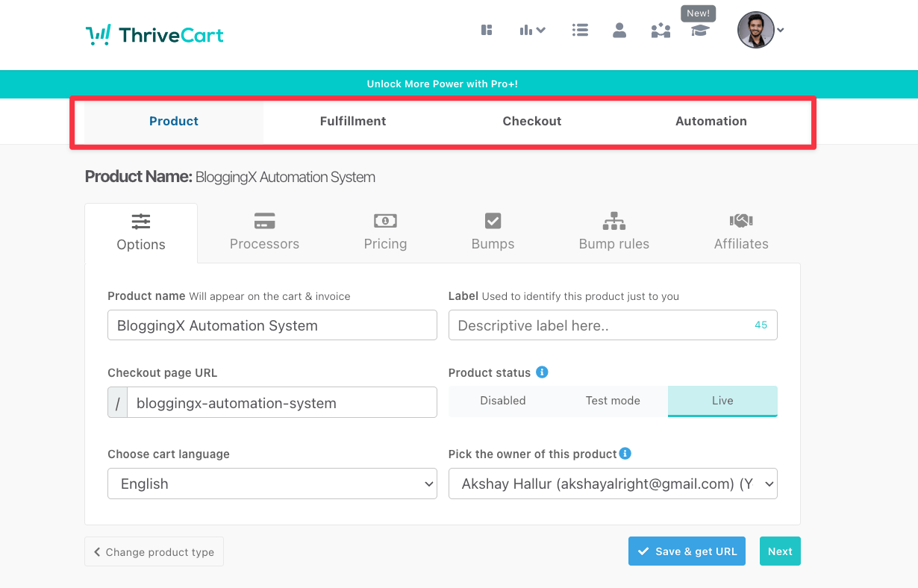Open the Automation tab
The height and width of the screenshot is (588, 918).
coord(711,121)
